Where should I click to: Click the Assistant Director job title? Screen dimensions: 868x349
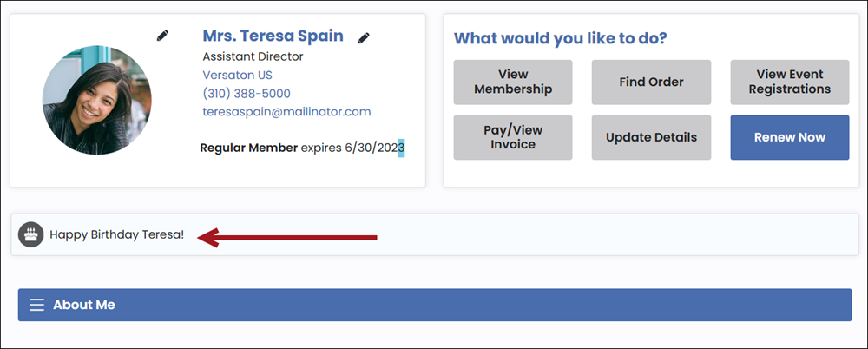coord(253,56)
